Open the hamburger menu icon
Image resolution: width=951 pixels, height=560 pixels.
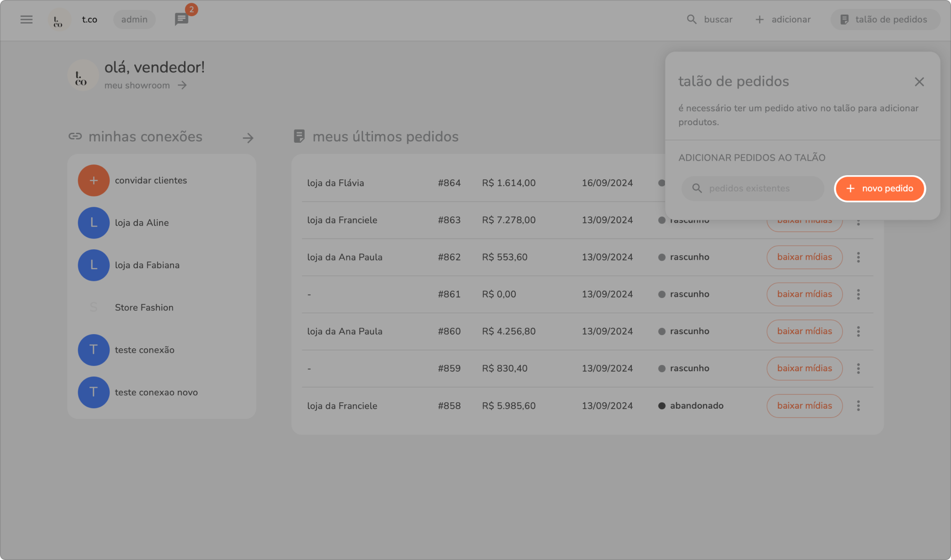coord(26,19)
